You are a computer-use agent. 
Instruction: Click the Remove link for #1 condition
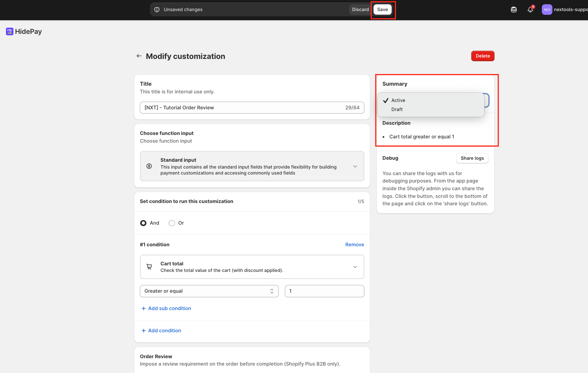[354, 245]
